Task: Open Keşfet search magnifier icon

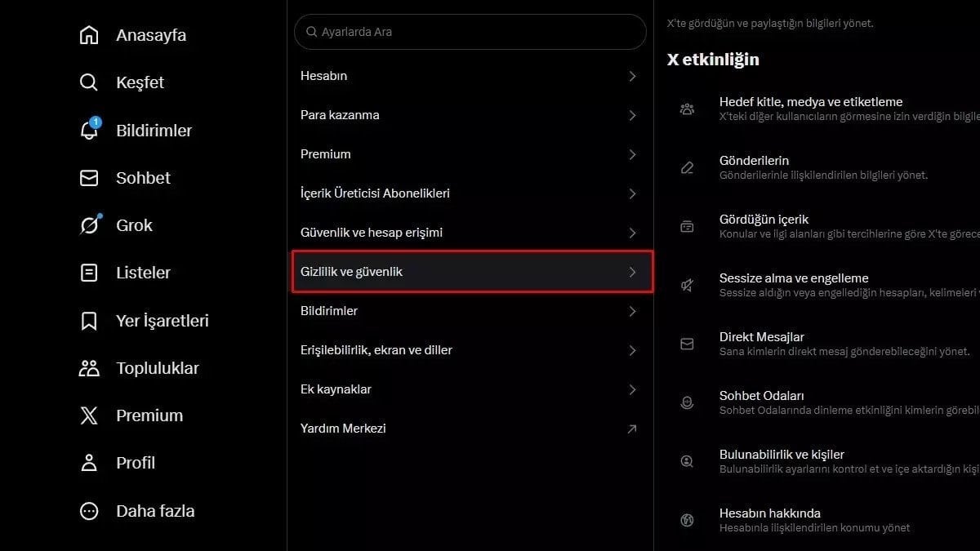Action: point(89,82)
